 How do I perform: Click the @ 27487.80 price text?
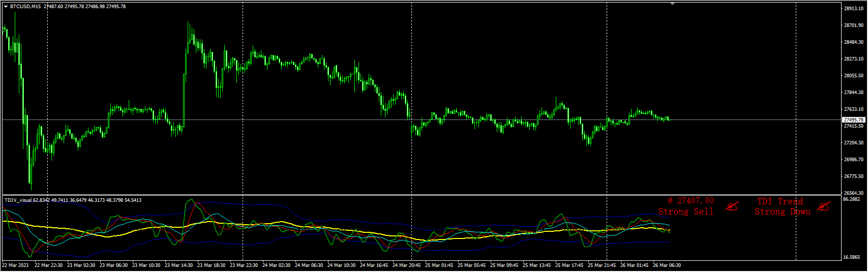pyautogui.click(x=691, y=201)
